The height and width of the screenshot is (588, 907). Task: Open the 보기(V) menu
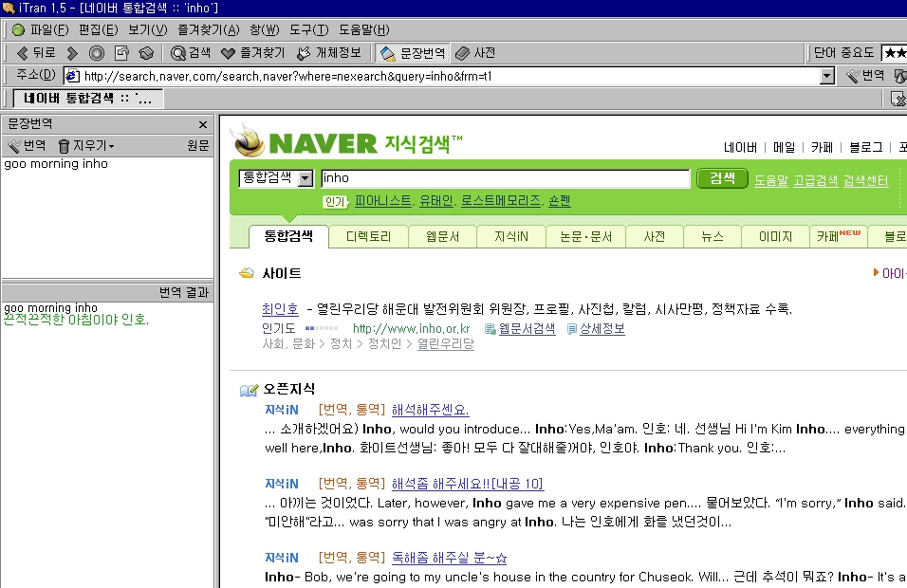pyautogui.click(x=147, y=29)
